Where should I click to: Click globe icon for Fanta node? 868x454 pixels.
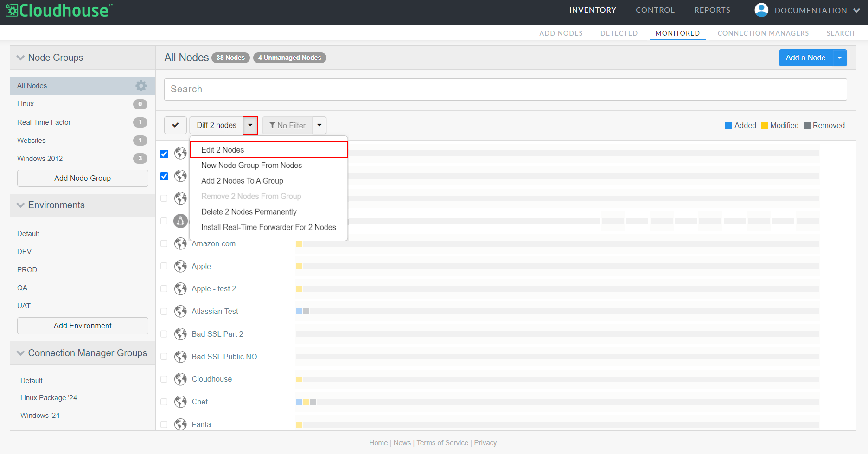coord(180,424)
